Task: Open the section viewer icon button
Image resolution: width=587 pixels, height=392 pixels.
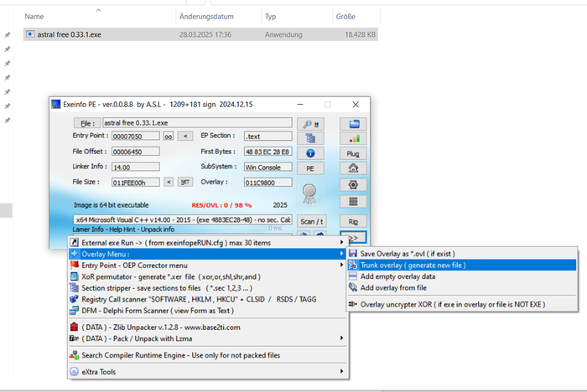Action: pos(311,138)
